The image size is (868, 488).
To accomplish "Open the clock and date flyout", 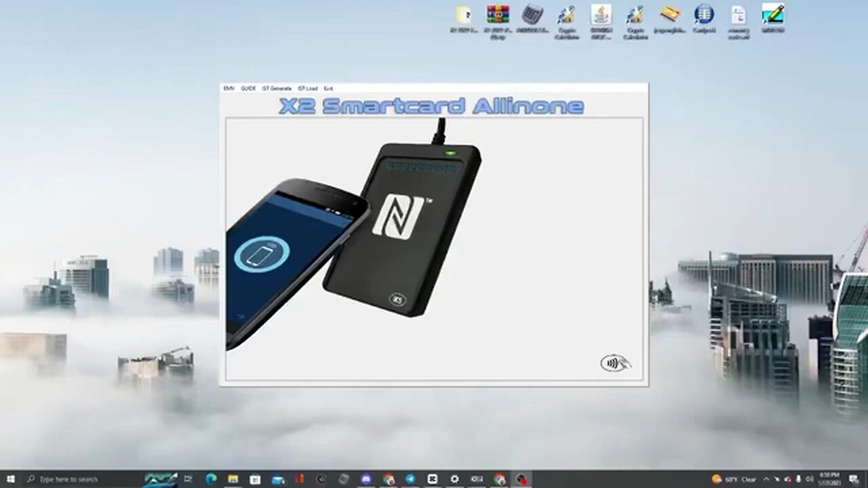I will pos(831,479).
